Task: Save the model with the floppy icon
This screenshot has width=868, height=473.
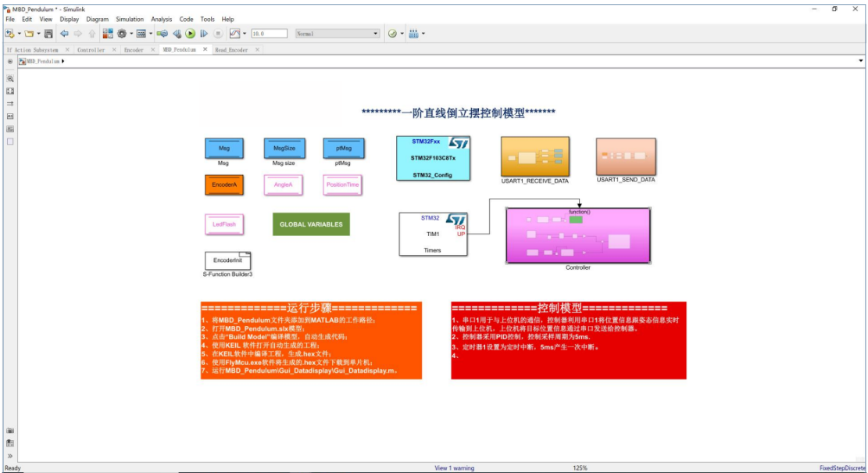Action: [x=48, y=34]
